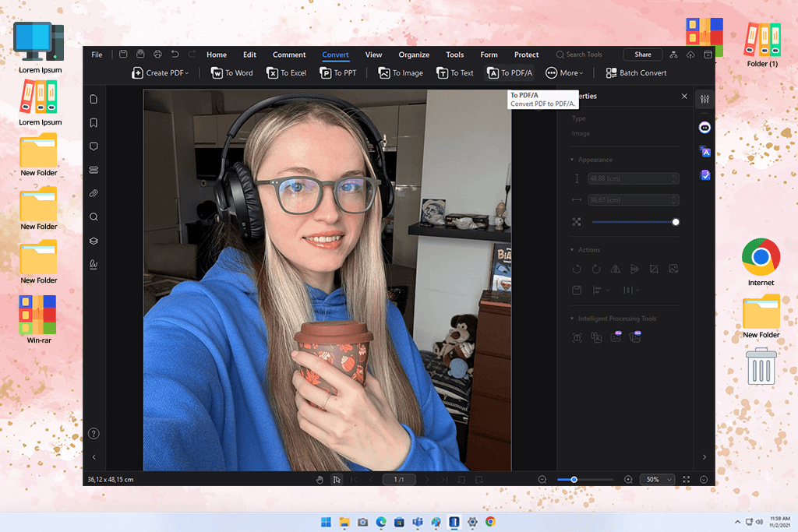Open the View tab
The image size is (798, 532).
(373, 55)
